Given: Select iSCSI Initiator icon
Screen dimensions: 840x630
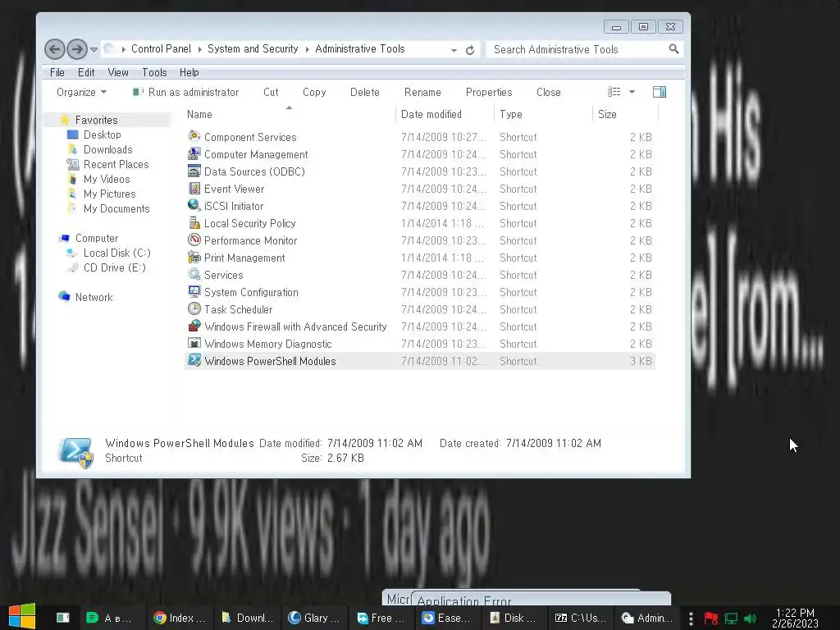Looking at the screenshot, I should click(x=194, y=206).
